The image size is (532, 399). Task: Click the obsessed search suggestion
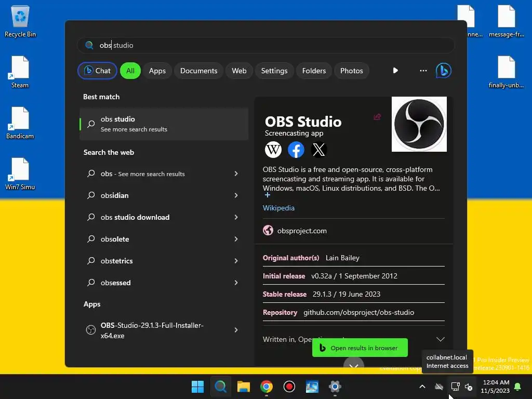(116, 283)
